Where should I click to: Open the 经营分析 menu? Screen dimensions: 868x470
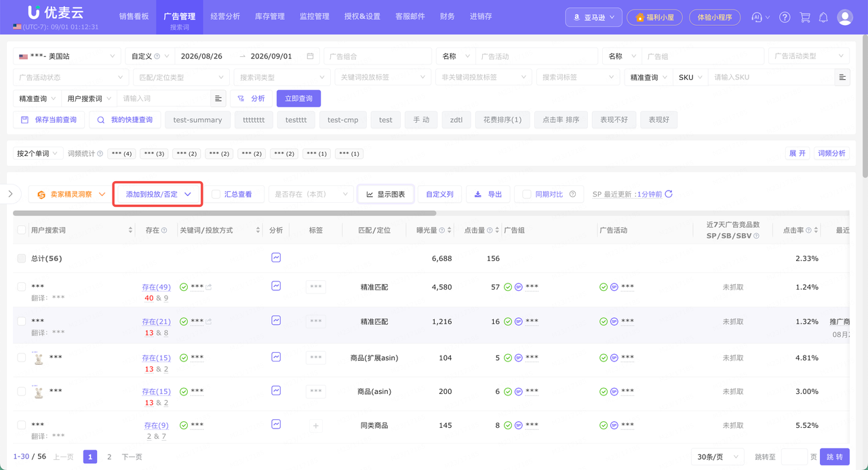[225, 16]
